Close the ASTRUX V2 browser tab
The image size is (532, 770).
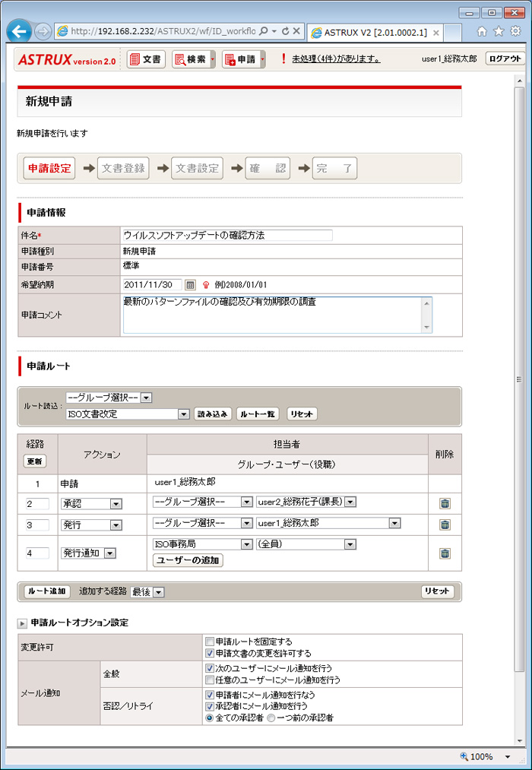coord(435,33)
